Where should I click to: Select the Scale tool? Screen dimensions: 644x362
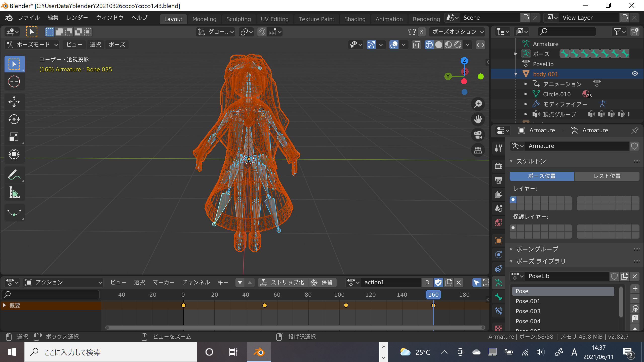[x=14, y=137]
